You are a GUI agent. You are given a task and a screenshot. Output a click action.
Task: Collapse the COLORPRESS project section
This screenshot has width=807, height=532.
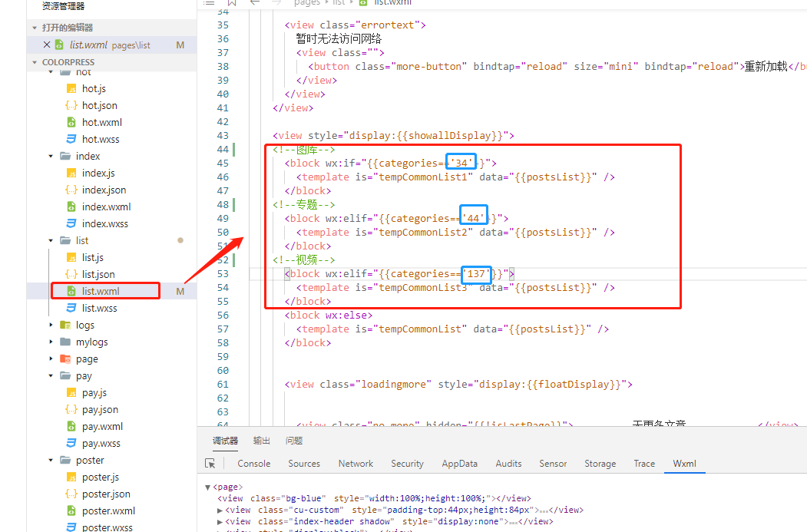pyautogui.click(x=35, y=62)
